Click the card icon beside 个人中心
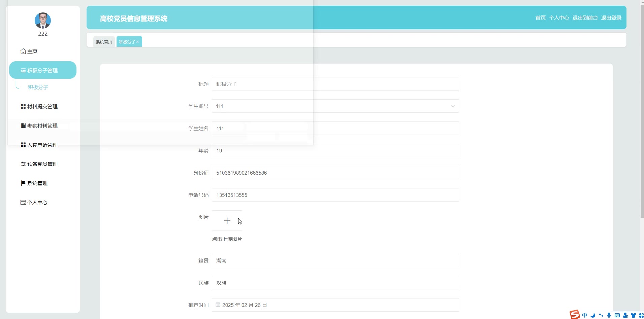The height and width of the screenshot is (319, 644). (23, 202)
